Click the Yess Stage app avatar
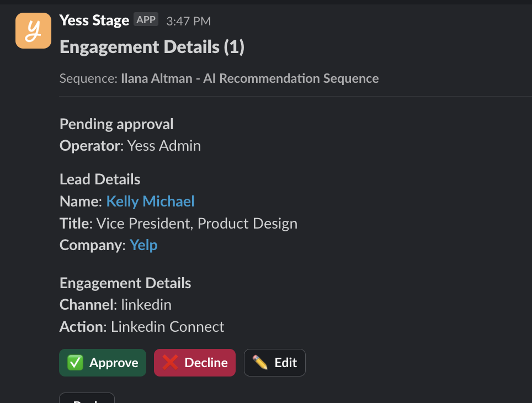This screenshot has width=532, height=403. coord(33,30)
